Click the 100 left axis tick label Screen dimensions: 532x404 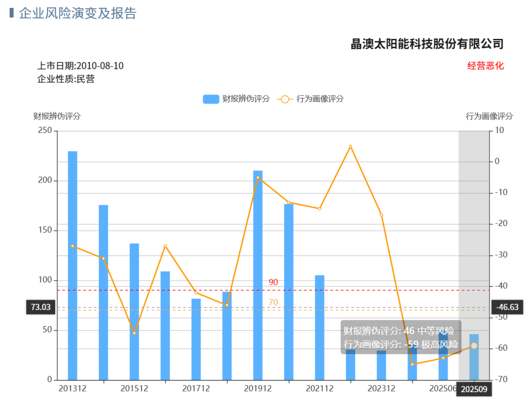(x=45, y=280)
